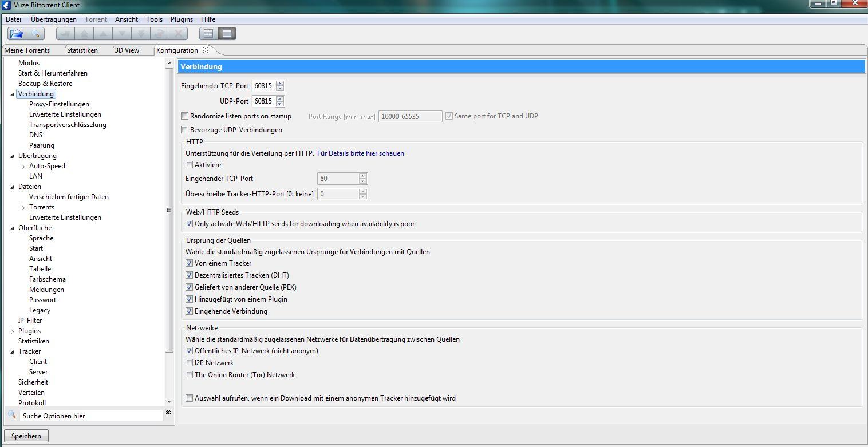Enable Randomize listen ports on startup
The width and height of the screenshot is (868, 447).
click(184, 116)
